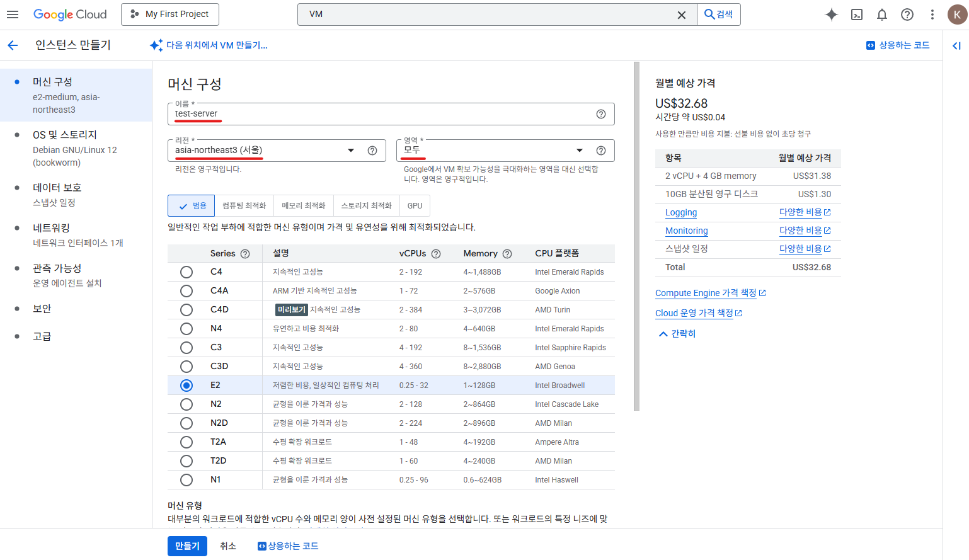Collapse price details with 간략히
969x560 pixels.
point(677,334)
